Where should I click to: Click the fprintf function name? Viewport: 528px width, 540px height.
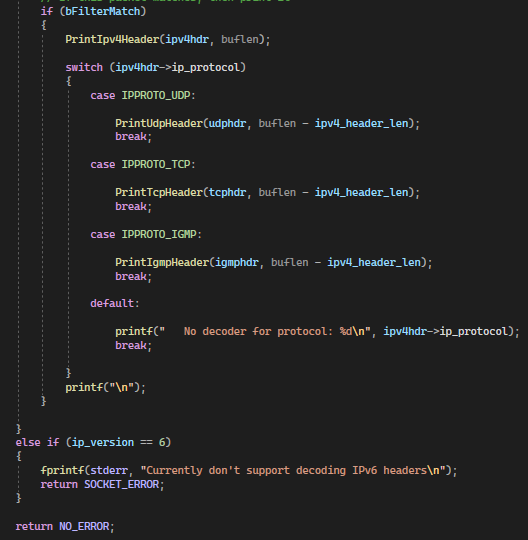tap(62, 470)
